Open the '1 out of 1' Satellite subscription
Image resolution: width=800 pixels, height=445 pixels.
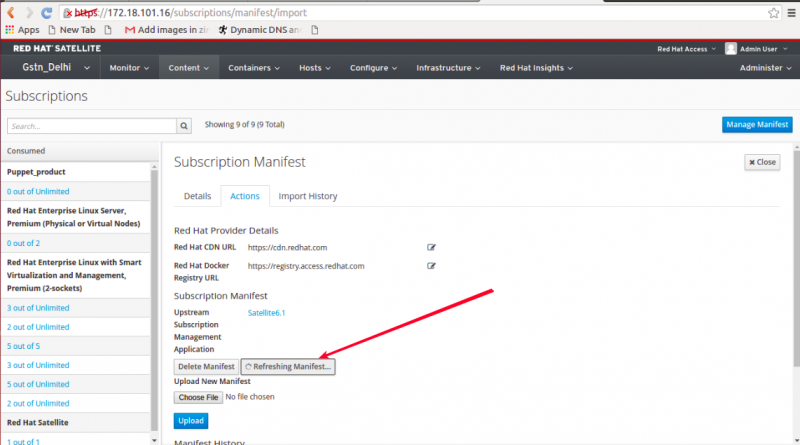pyautogui.click(x=23, y=441)
